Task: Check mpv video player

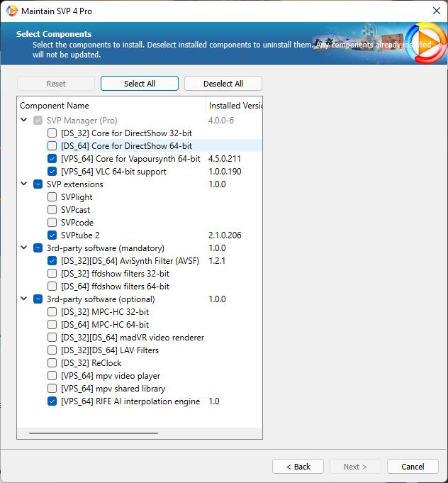Action: click(52, 376)
